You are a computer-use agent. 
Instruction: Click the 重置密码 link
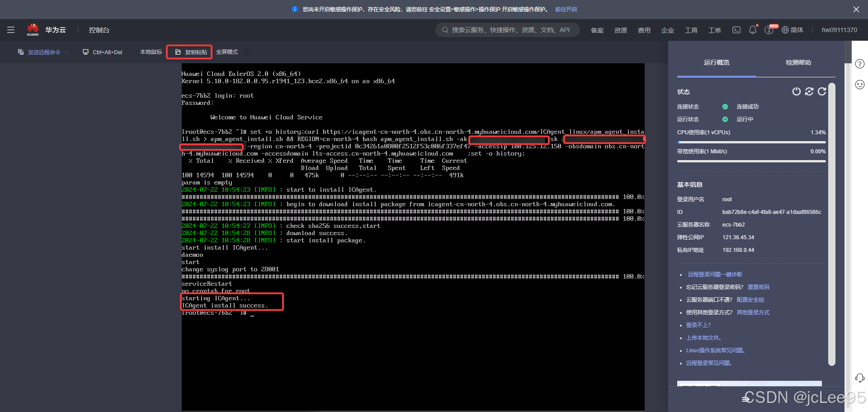tap(758, 287)
